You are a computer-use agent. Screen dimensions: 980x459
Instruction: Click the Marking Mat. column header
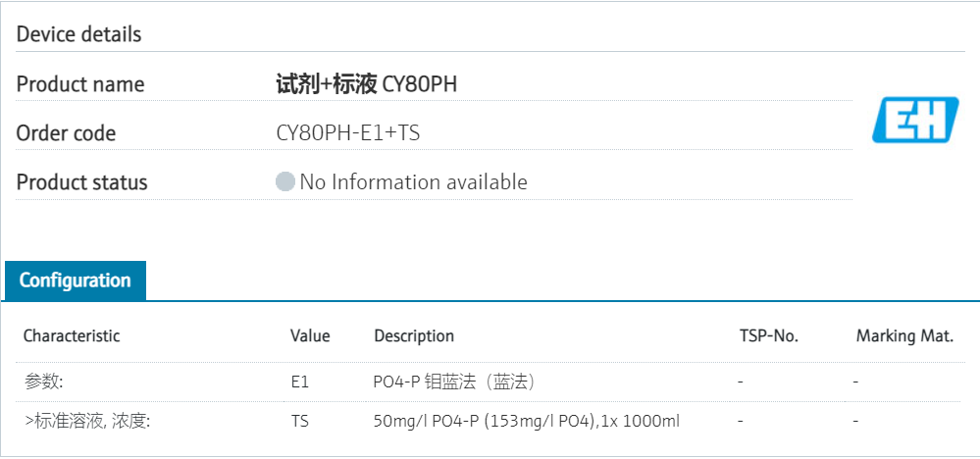click(x=904, y=335)
